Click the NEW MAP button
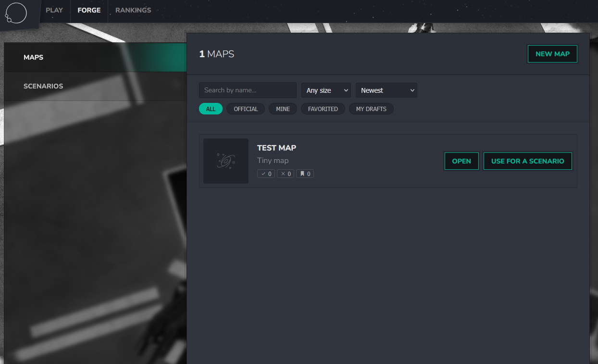The height and width of the screenshot is (364, 598). (552, 54)
